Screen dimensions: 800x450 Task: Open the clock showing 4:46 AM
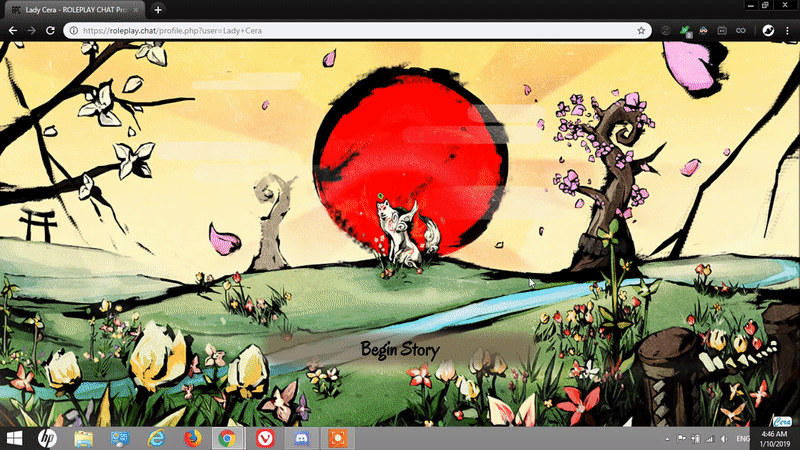pos(774,439)
